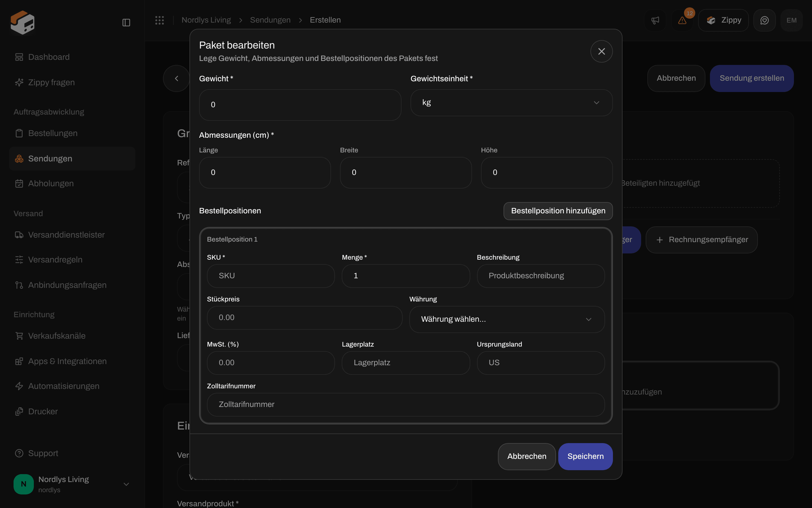812x508 pixels.
Task: Click the Verkaufskanäle cart icon
Action: tap(19, 336)
